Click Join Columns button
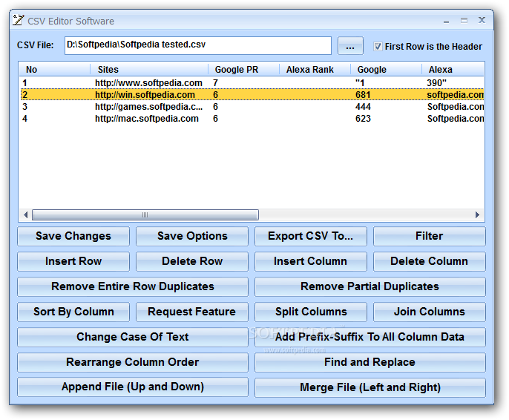Image resolution: width=509 pixels, height=420 pixels. point(429,312)
